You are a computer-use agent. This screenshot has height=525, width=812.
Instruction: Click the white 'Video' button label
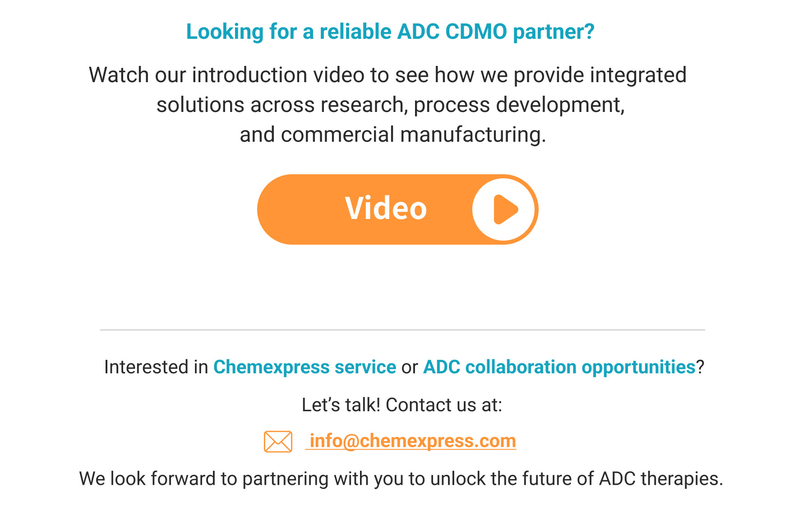point(386,209)
